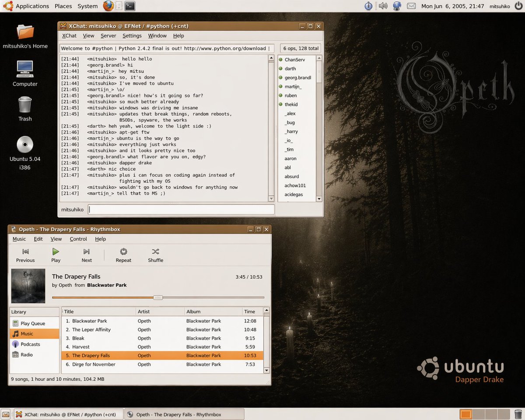Skip to Next track in Rhythmbox

[x=87, y=255]
